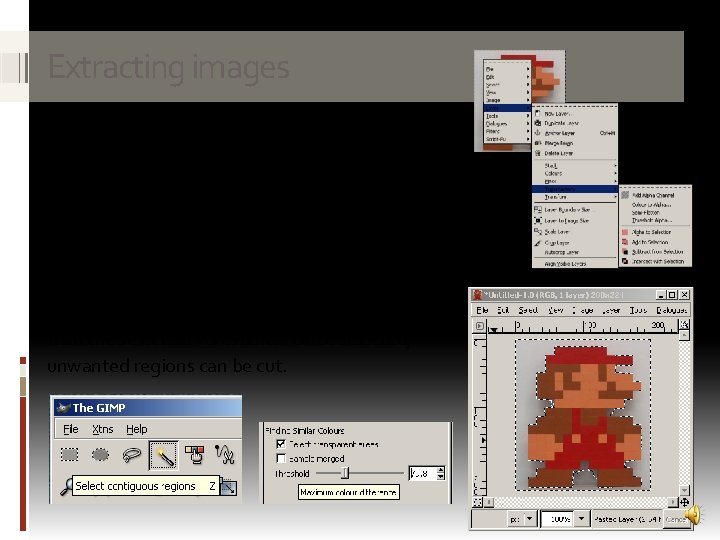Click the Duplicate Layer icon
720x540 pixels.
pos(538,123)
